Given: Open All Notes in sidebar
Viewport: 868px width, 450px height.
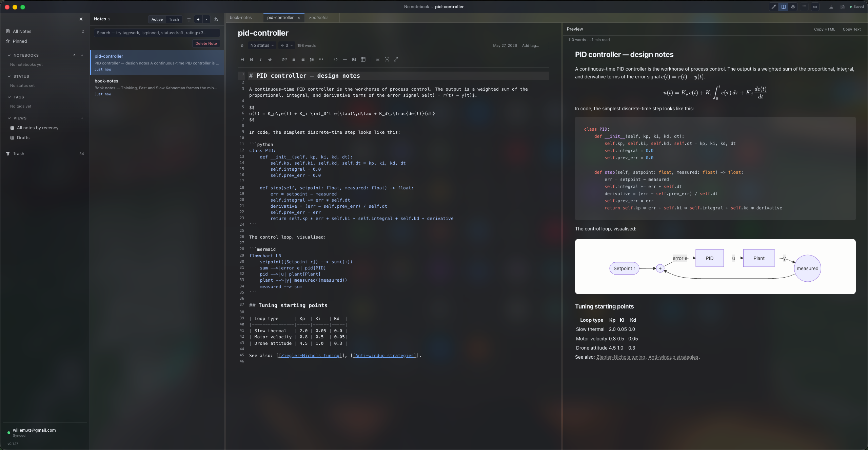Looking at the screenshot, I should [x=45, y=31].
